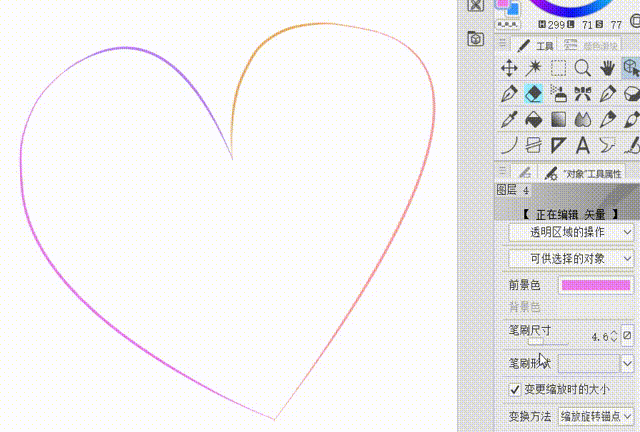Select the Eraser tool

click(x=534, y=94)
